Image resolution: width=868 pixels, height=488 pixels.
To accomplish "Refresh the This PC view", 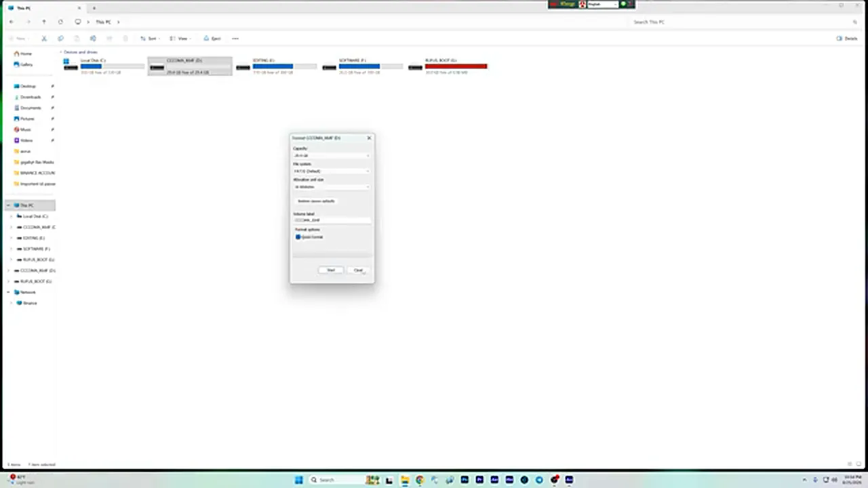I will point(60,22).
